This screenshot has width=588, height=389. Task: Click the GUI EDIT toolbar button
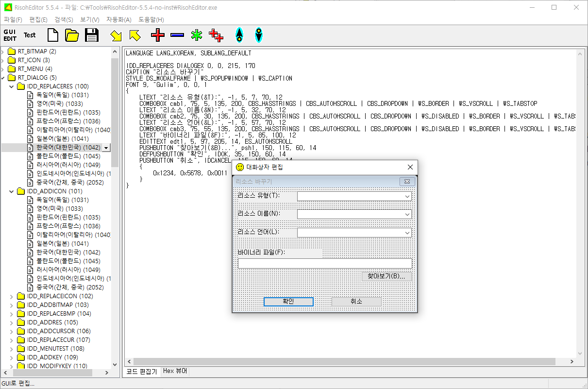point(10,35)
